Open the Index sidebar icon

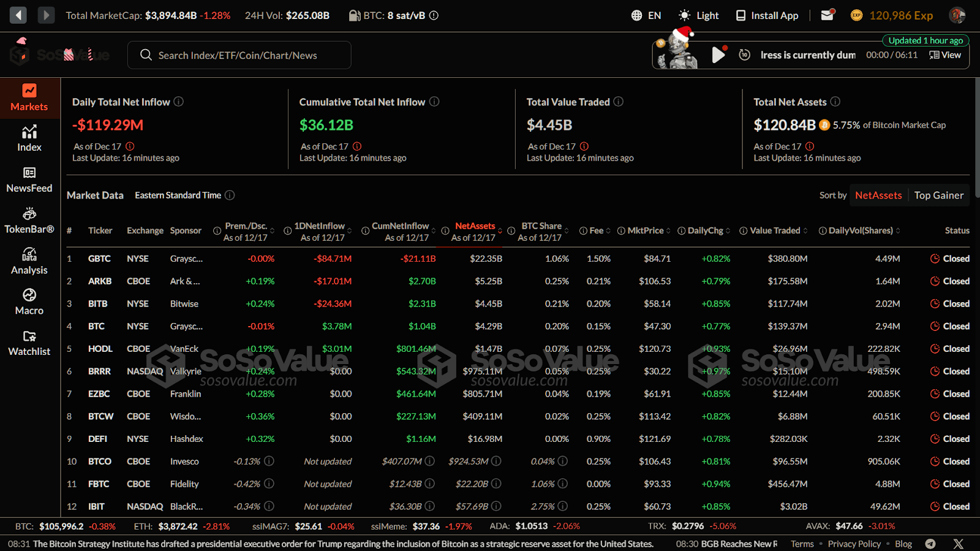[x=29, y=132]
